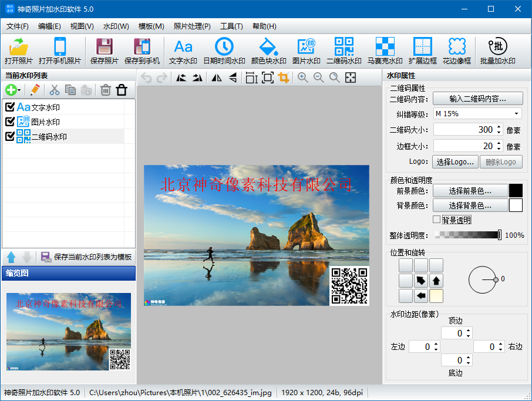
Task: Click the 选择Logo... button
Action: tap(455, 162)
